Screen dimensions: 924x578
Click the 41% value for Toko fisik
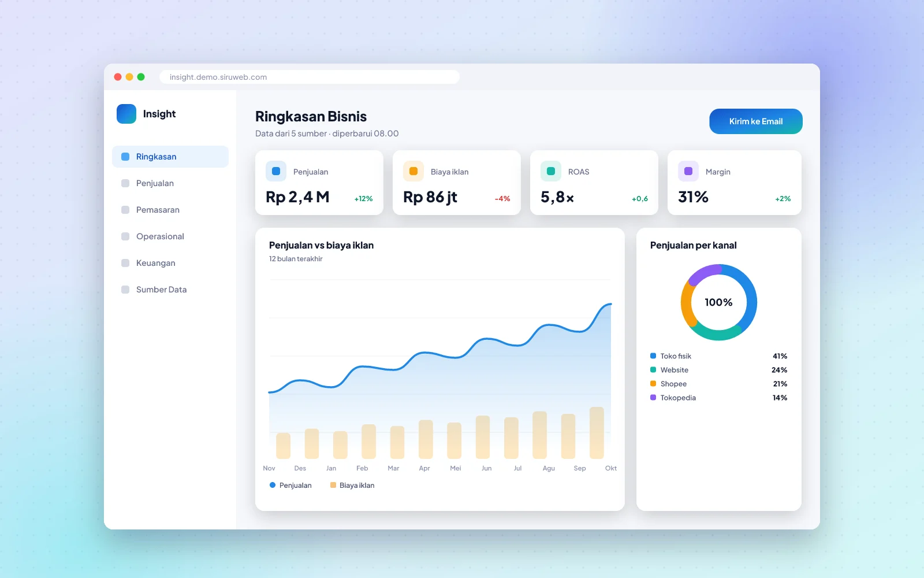780,356
